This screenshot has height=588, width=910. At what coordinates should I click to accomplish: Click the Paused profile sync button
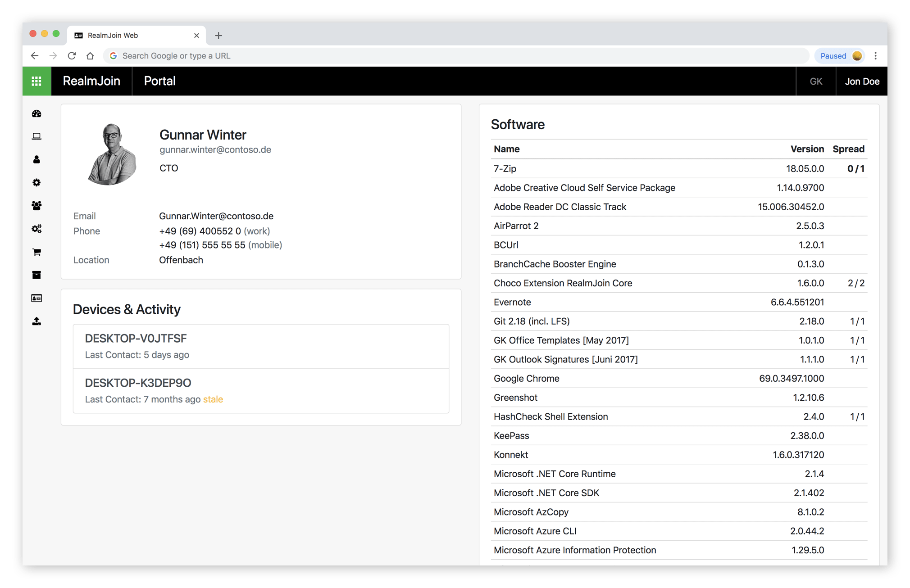[840, 56]
